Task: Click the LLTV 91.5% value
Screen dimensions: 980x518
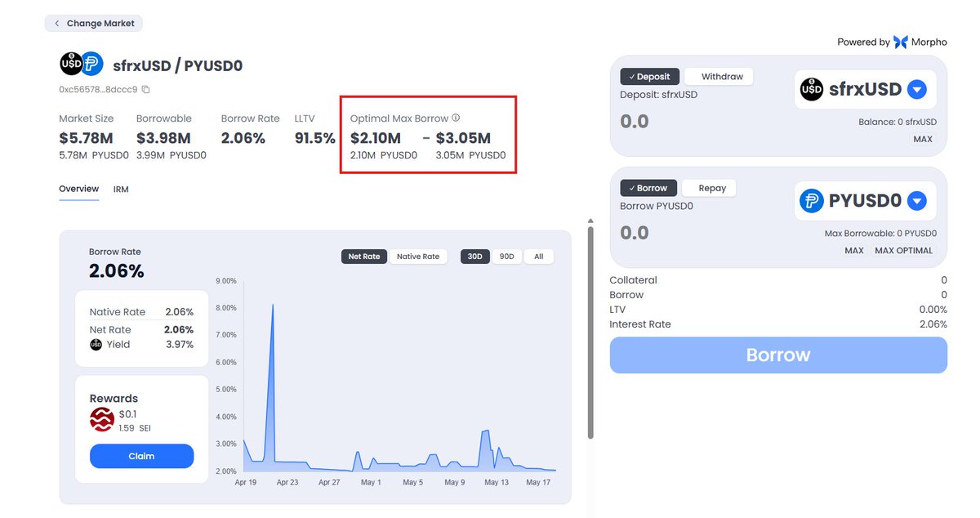Action: [x=315, y=138]
